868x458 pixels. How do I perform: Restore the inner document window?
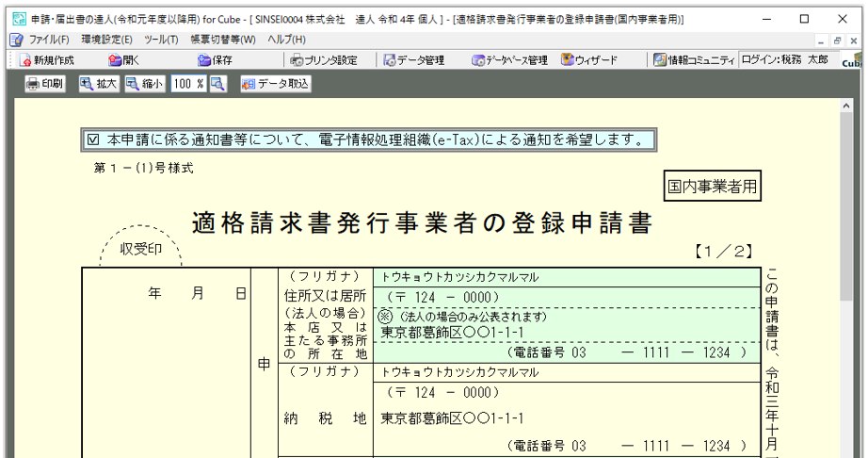pos(837,41)
